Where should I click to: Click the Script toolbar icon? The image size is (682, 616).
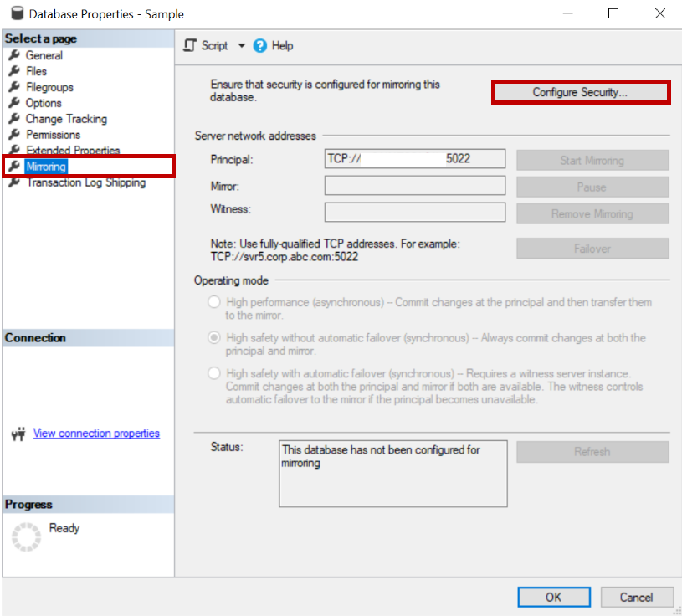(x=190, y=45)
